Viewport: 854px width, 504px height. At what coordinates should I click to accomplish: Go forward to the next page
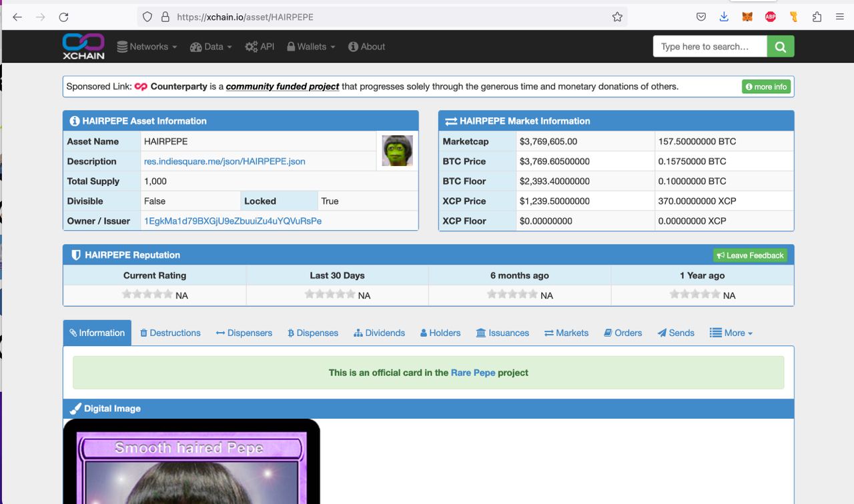pyautogui.click(x=41, y=17)
